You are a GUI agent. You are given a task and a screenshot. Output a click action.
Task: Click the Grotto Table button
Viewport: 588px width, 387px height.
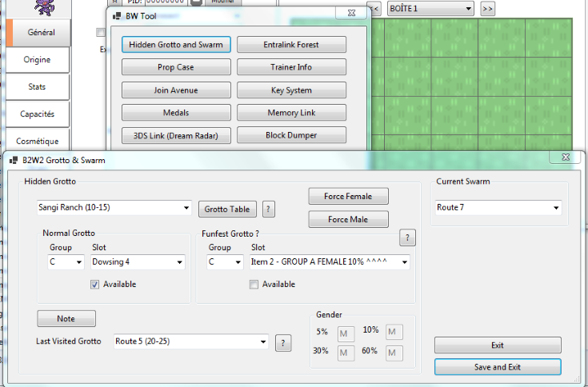227,209
